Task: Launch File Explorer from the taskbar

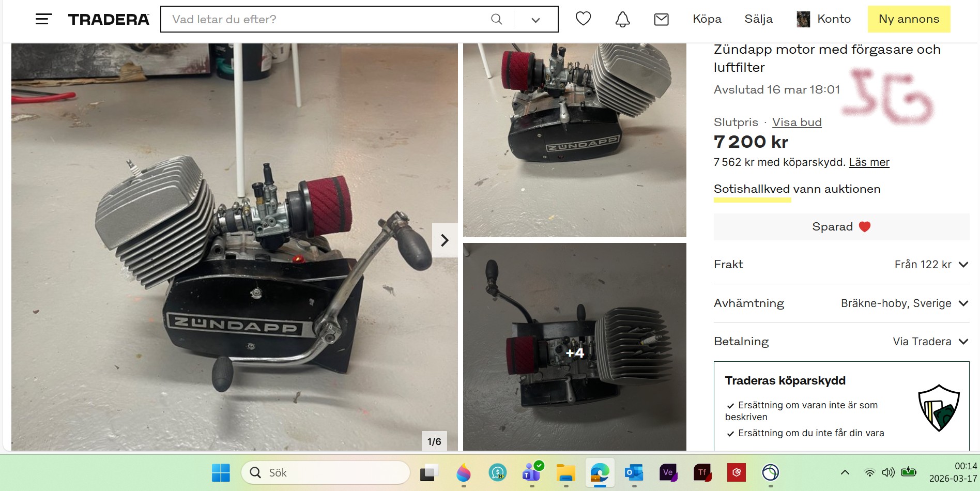Action: pyautogui.click(x=565, y=472)
